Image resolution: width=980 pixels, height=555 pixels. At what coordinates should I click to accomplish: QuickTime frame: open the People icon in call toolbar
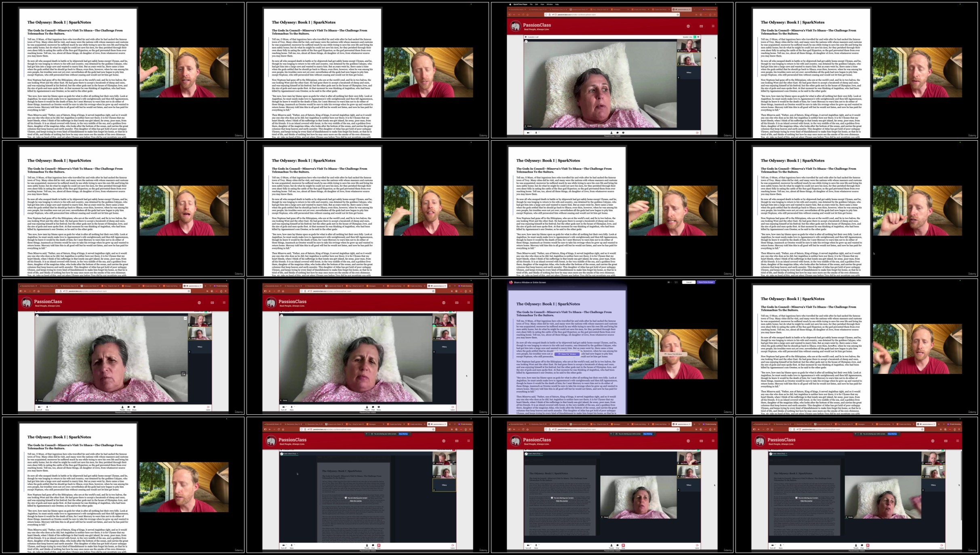pos(611,133)
